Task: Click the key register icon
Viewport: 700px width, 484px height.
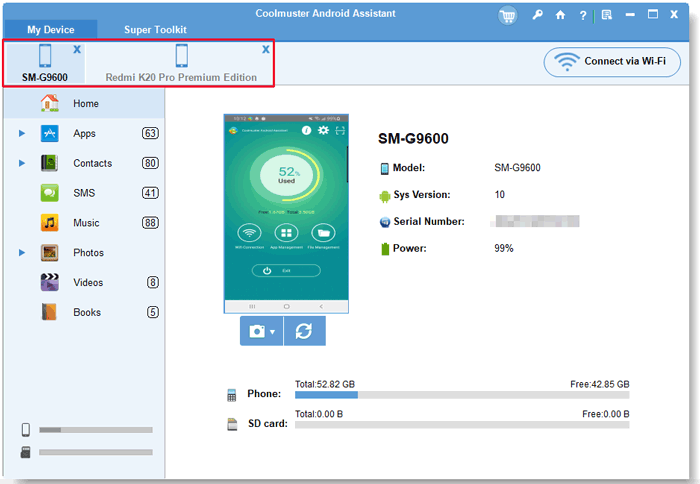Action: point(537,15)
